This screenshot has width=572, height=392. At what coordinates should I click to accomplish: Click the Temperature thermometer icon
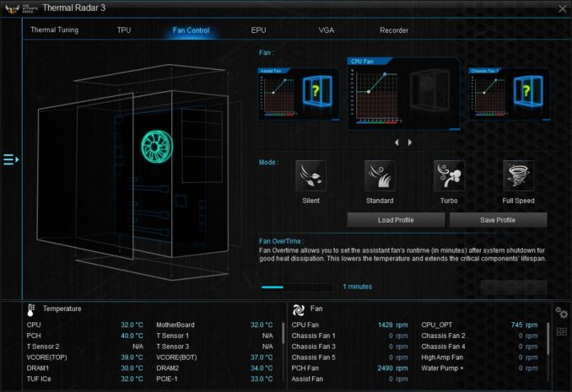pyautogui.click(x=31, y=310)
